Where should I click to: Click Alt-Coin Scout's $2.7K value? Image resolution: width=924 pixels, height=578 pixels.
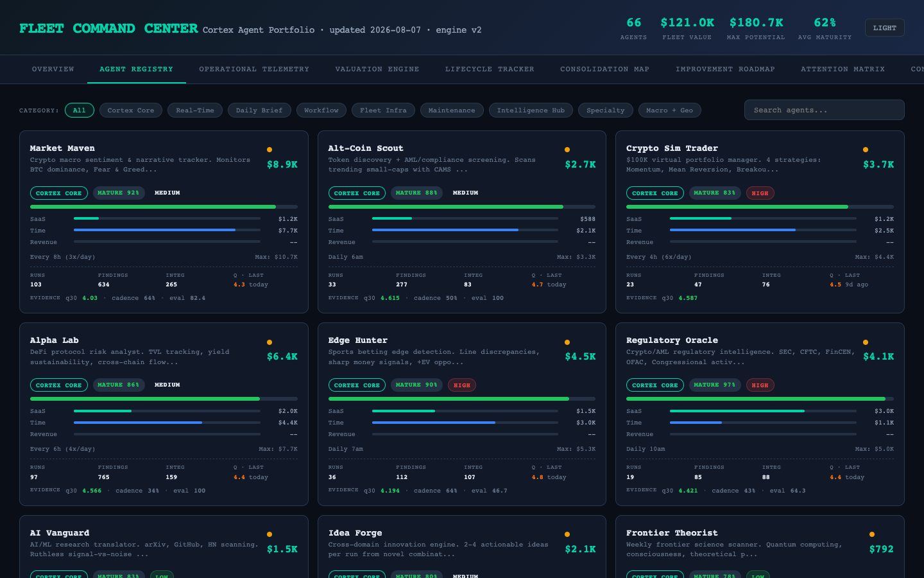point(580,164)
